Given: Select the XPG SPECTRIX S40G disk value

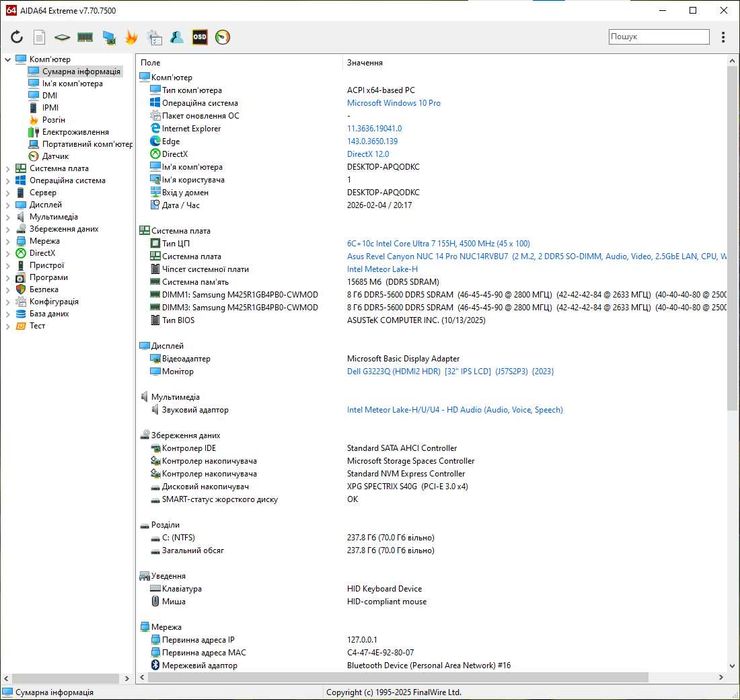Looking at the screenshot, I should tap(407, 486).
